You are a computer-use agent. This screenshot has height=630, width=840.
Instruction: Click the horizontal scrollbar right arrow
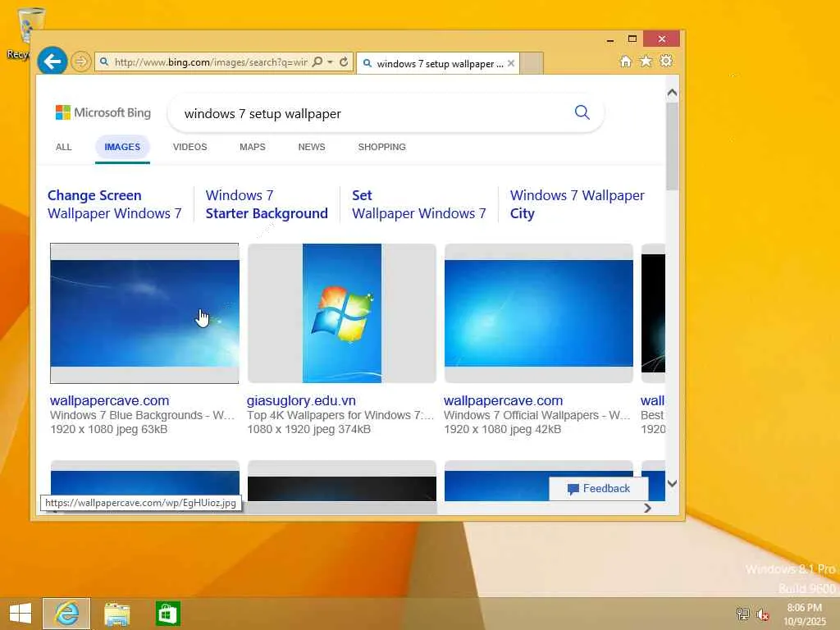pos(648,508)
